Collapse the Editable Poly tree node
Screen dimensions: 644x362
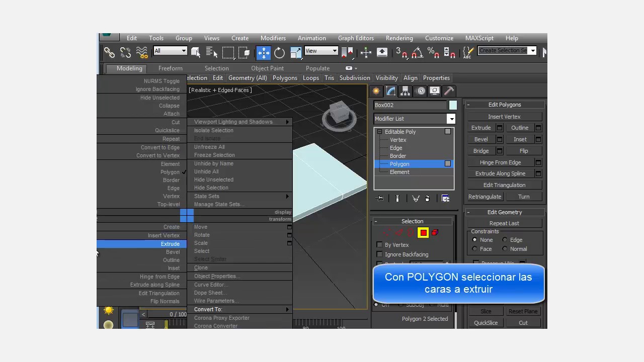380,132
